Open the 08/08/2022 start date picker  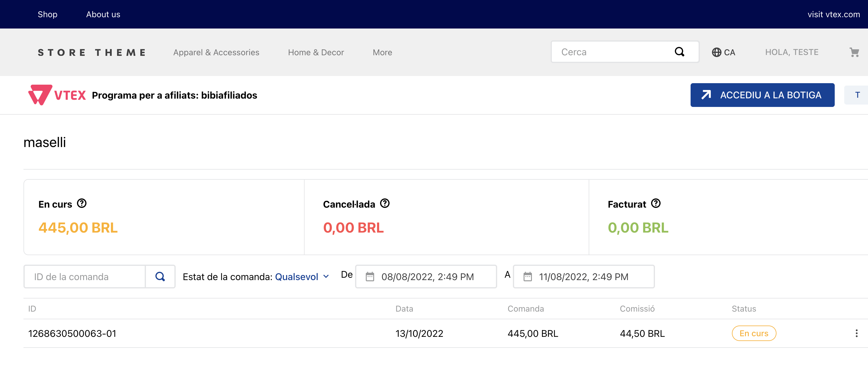(427, 277)
